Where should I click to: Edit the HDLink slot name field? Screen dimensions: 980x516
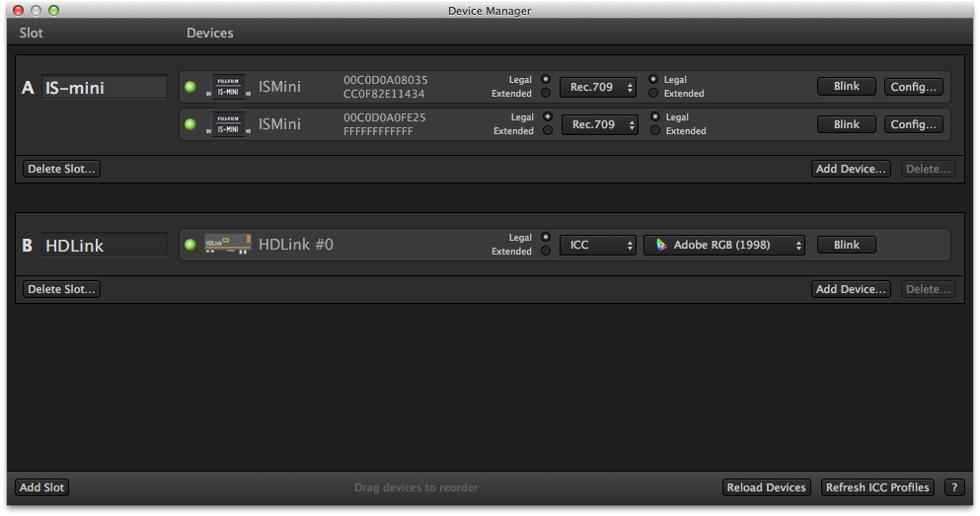click(105, 245)
